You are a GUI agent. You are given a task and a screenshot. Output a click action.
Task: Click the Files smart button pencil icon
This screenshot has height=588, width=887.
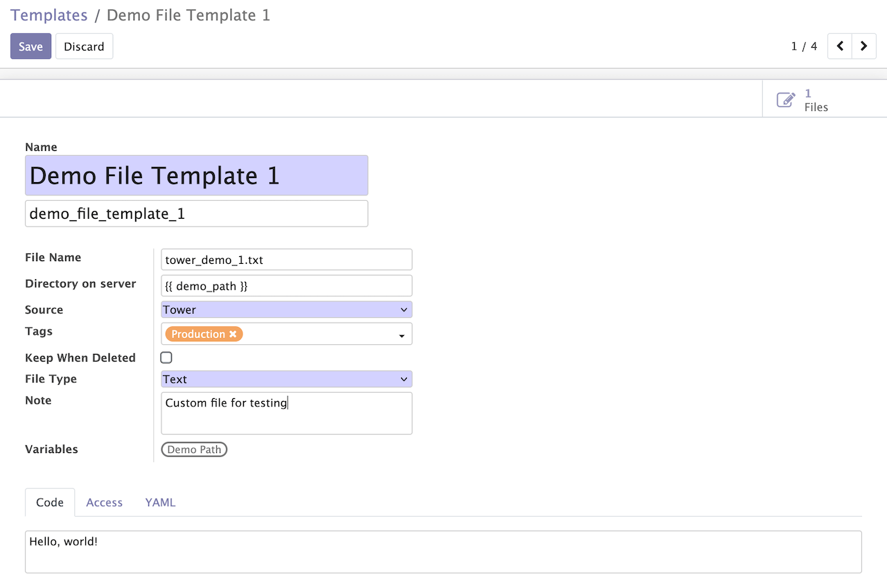(x=785, y=99)
